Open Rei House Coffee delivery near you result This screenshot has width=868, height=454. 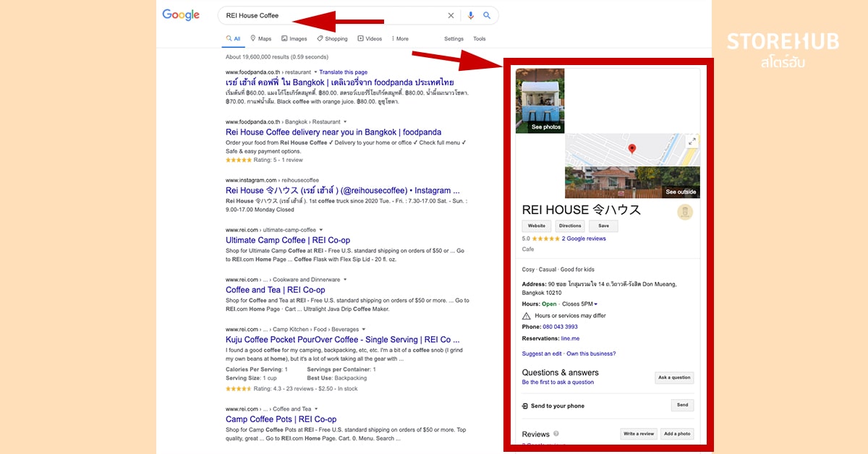333,132
